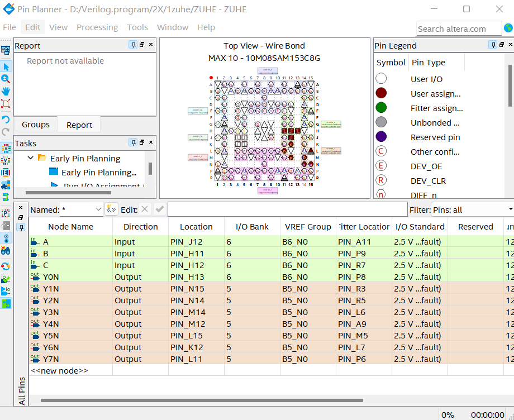Select the arrow selection tool in the left toolbar
Viewport: 514px width, 420px height.
6,66
